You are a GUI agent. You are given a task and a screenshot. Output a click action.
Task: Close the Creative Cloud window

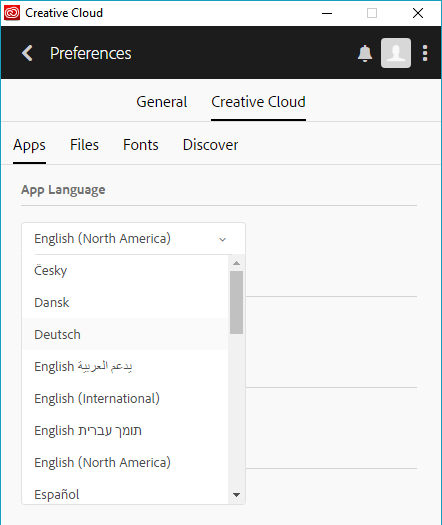[x=418, y=13]
